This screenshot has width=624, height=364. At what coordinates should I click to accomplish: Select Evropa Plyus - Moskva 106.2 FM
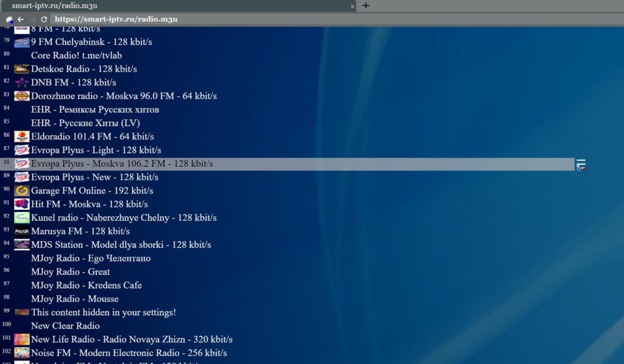click(122, 164)
